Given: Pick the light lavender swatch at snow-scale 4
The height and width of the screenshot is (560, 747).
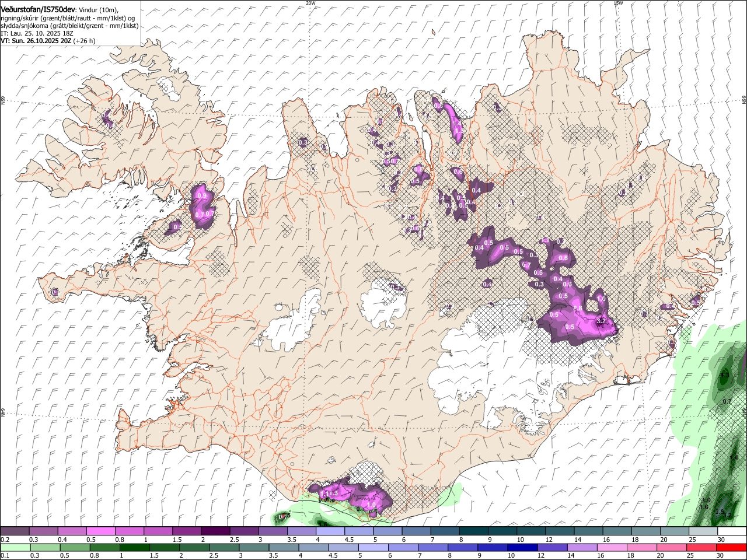Looking at the screenshot, I should tap(330, 531).
